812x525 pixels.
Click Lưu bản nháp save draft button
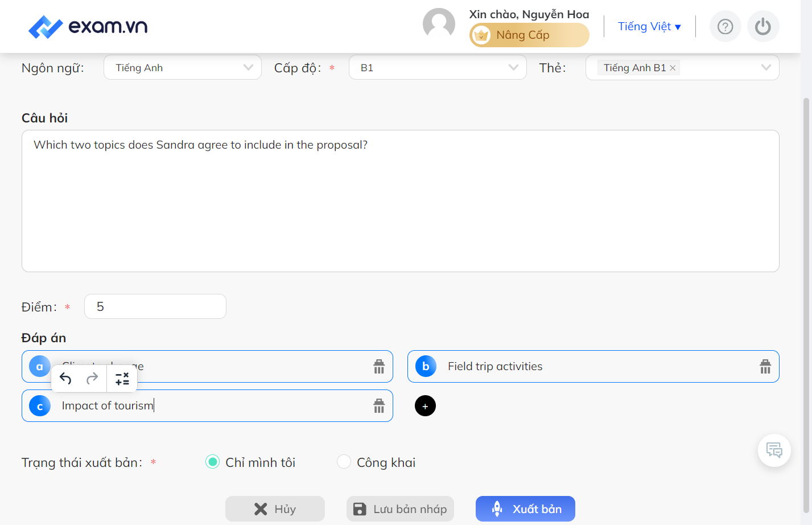[x=400, y=509]
